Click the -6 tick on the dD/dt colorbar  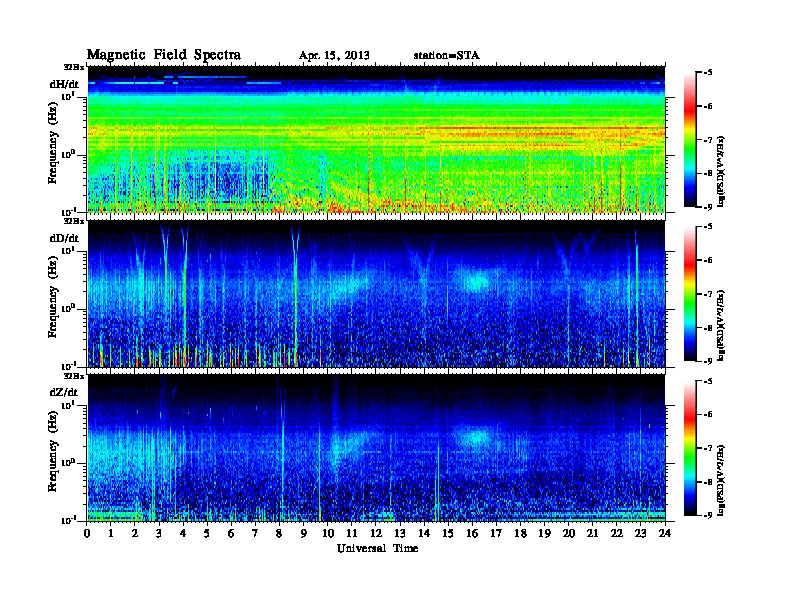point(707,260)
